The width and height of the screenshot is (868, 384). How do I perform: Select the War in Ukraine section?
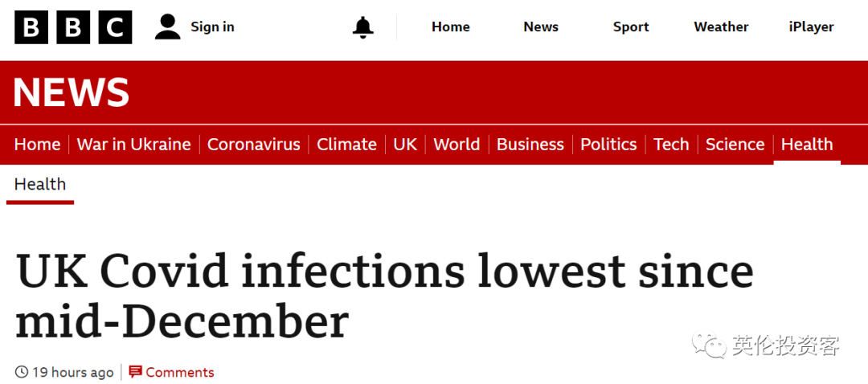(134, 145)
